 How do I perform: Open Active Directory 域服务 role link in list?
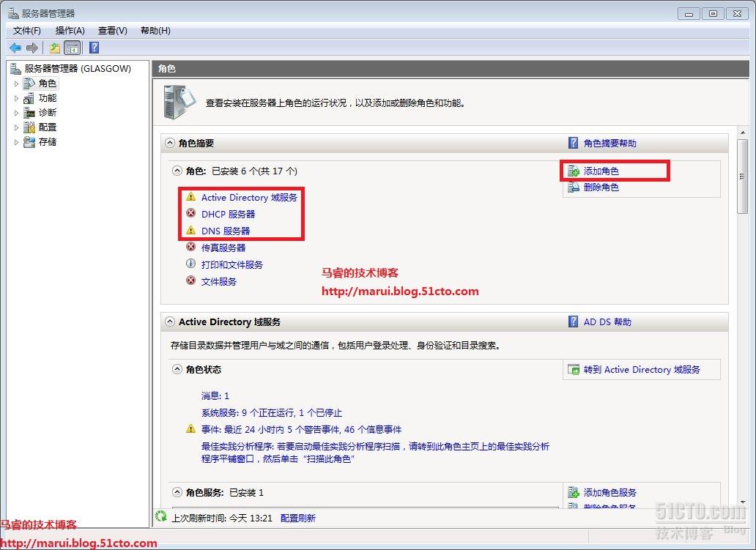pyautogui.click(x=249, y=197)
